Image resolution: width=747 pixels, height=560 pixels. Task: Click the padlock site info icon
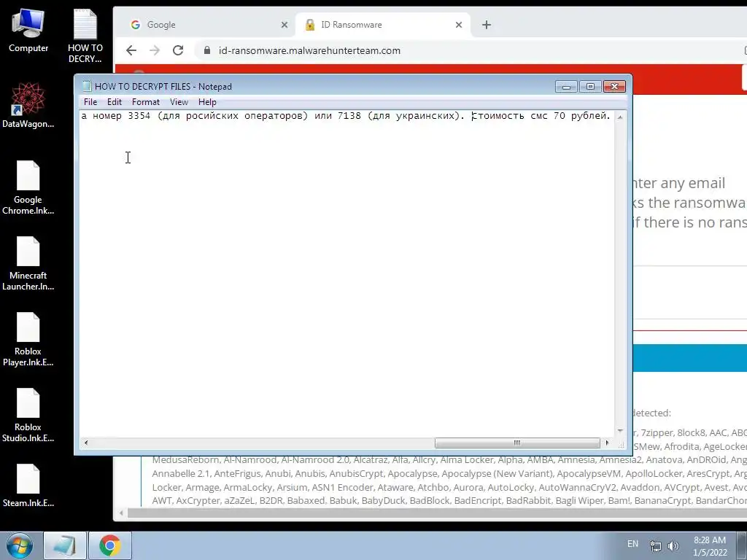point(207,50)
